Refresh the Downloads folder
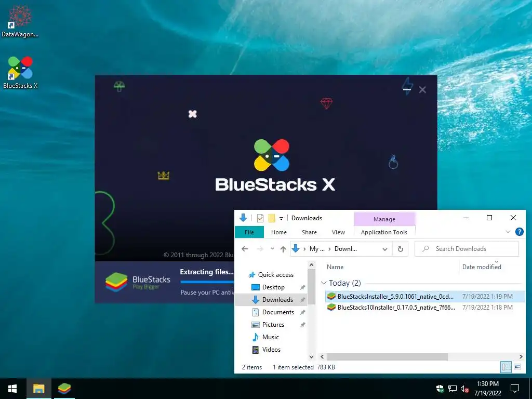532x399 pixels. pos(401,249)
